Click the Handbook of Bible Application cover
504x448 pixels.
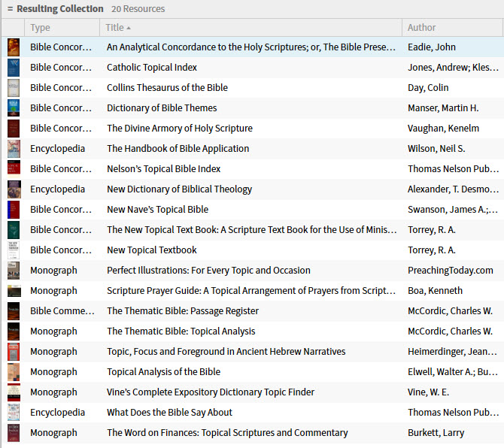click(14, 149)
